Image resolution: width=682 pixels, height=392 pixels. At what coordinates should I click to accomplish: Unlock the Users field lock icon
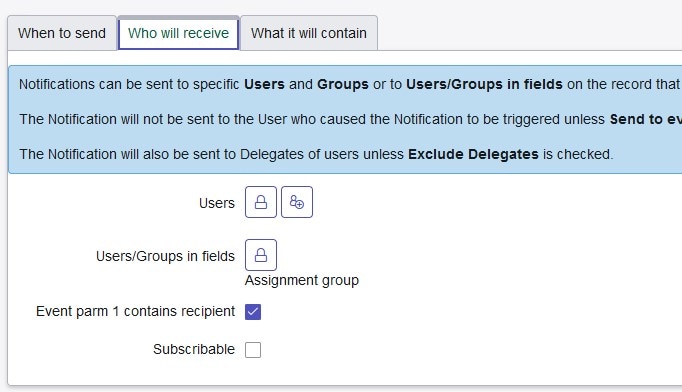(x=261, y=202)
